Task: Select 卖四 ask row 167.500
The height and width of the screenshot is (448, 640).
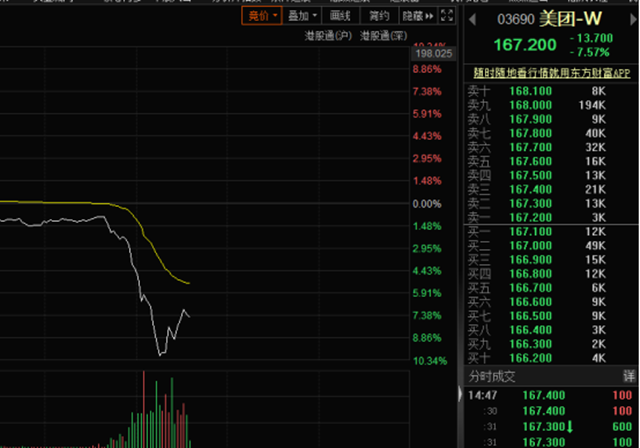Action: 551,175
